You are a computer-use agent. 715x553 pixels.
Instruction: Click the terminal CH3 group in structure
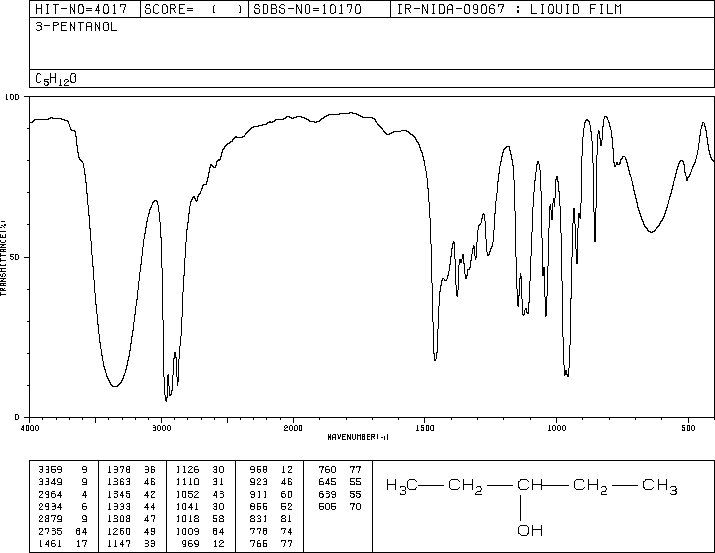(x=660, y=486)
